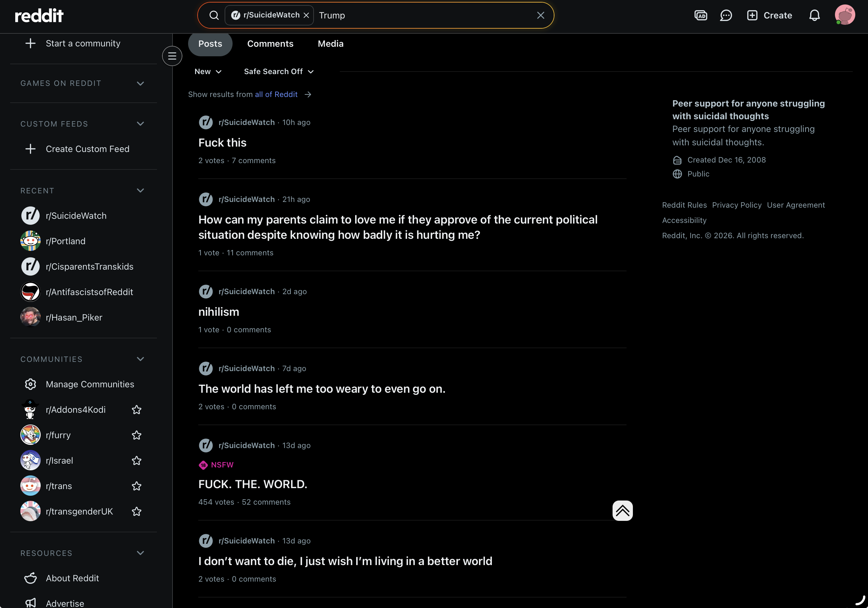Click the advertise icon in top bar
Viewport: 868px width, 608px height.
tap(701, 16)
